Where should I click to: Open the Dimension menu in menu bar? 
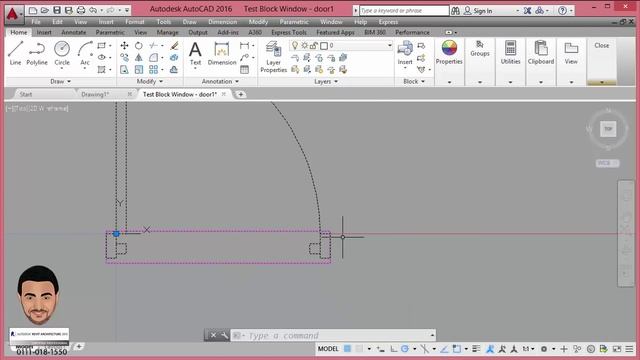222,22
